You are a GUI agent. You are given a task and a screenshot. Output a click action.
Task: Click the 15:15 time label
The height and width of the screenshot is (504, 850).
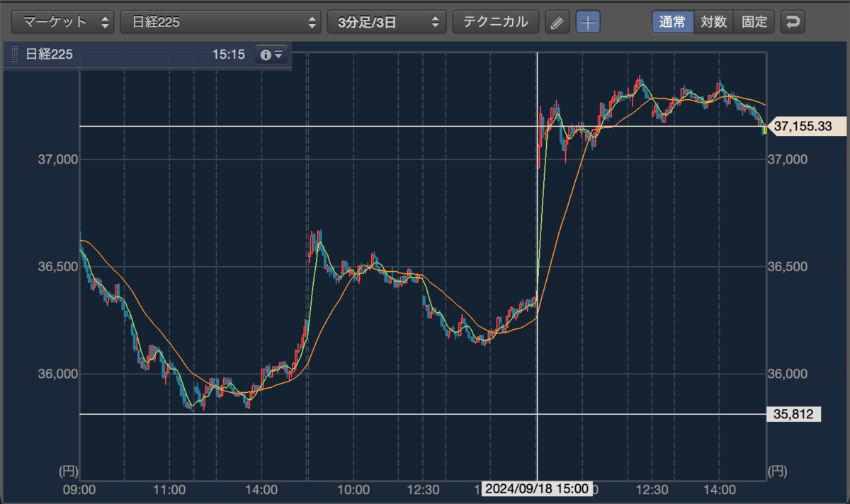click(x=228, y=55)
